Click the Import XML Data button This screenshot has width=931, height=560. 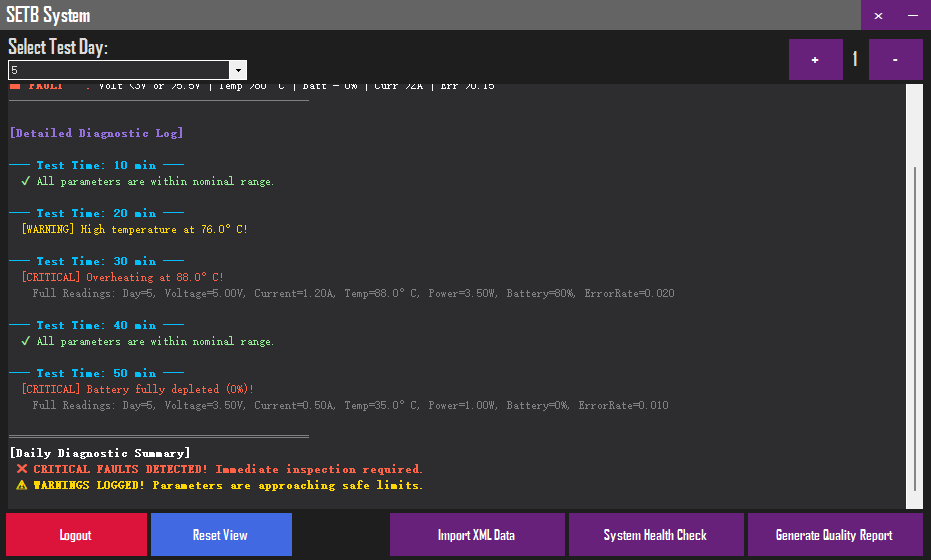[477, 534]
